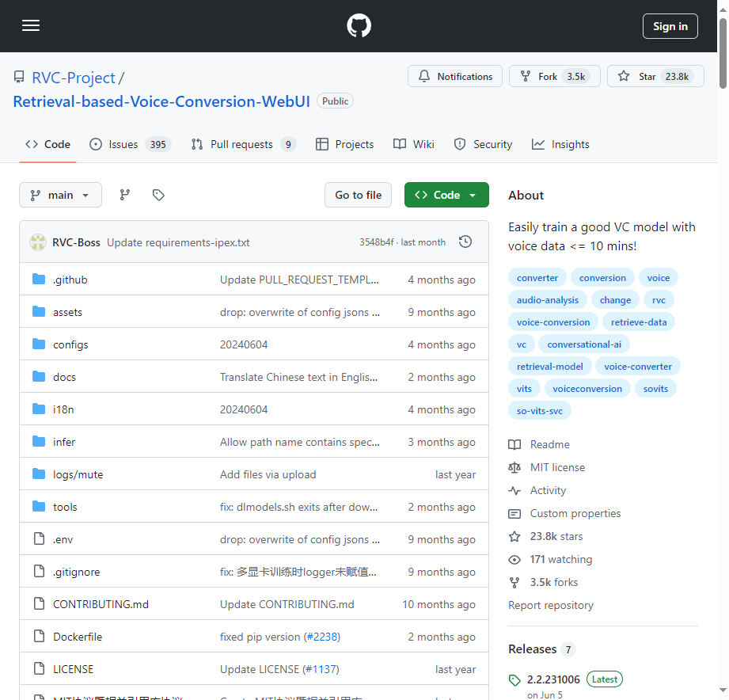Open the Dockerfile file
This screenshot has width=729, height=700.
[78, 637]
